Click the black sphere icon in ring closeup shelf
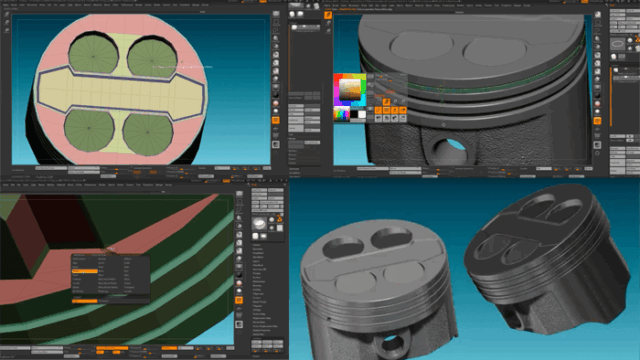 (x=239, y=275)
